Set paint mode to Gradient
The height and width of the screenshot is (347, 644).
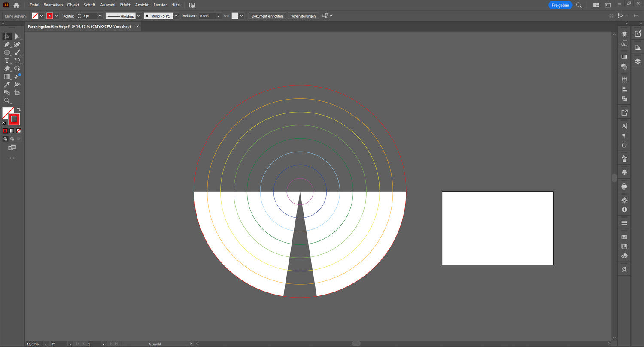(12, 131)
